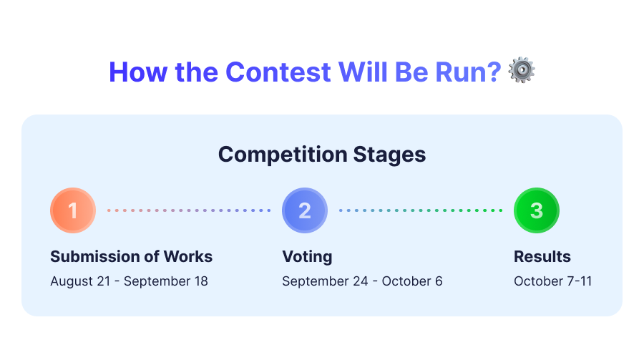Click the word 'Contest' in main heading

[278, 72]
